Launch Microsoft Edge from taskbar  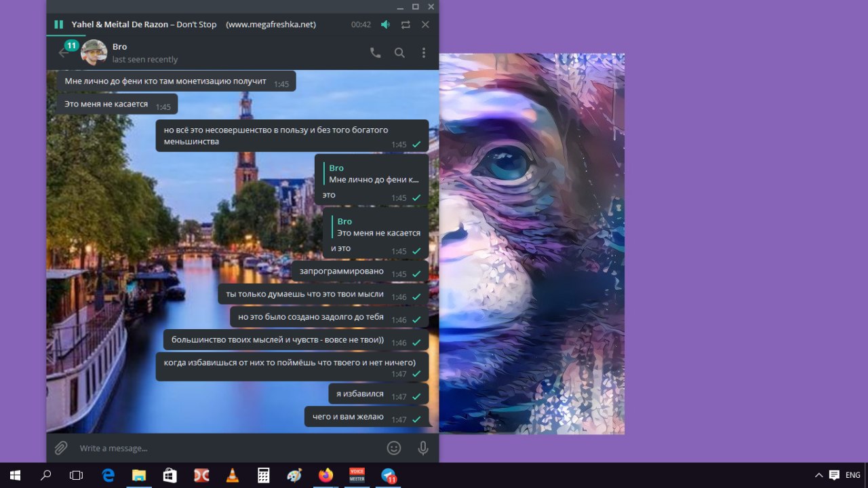coord(108,475)
